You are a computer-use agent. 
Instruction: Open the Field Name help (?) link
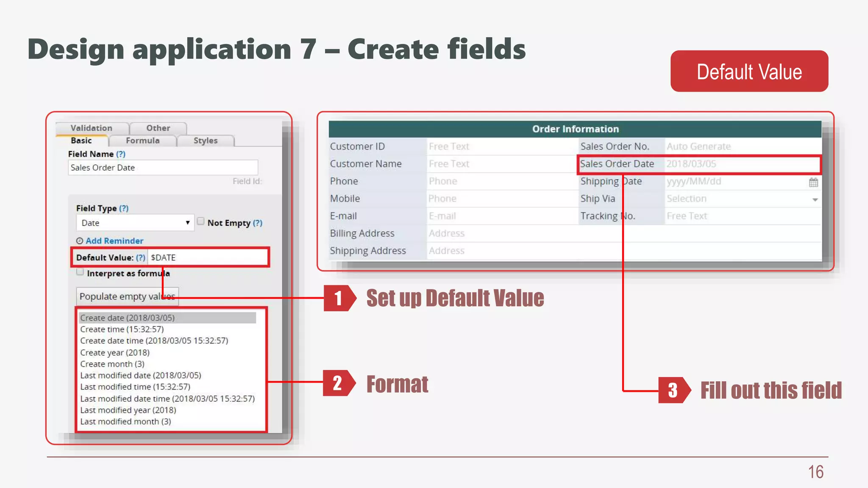point(121,154)
